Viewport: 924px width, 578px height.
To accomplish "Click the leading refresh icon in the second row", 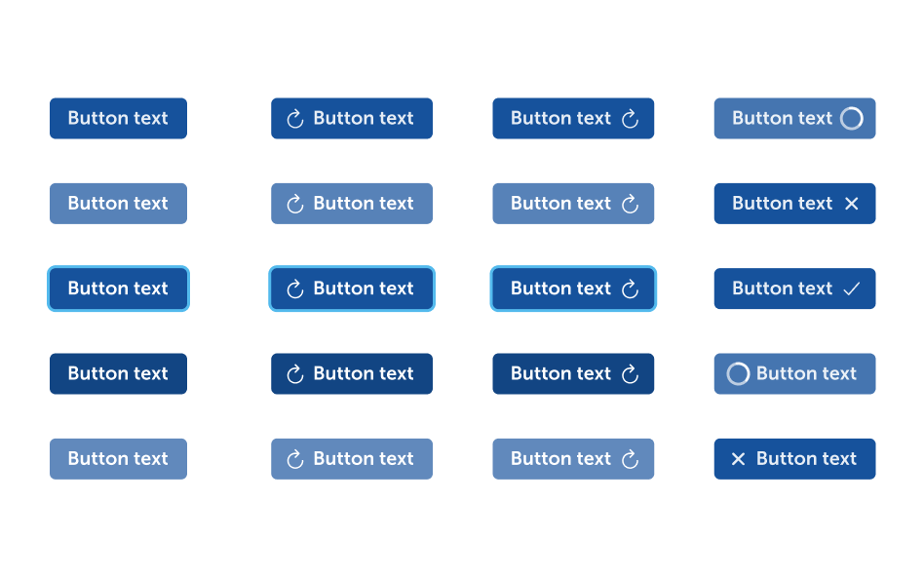I will 295,204.
